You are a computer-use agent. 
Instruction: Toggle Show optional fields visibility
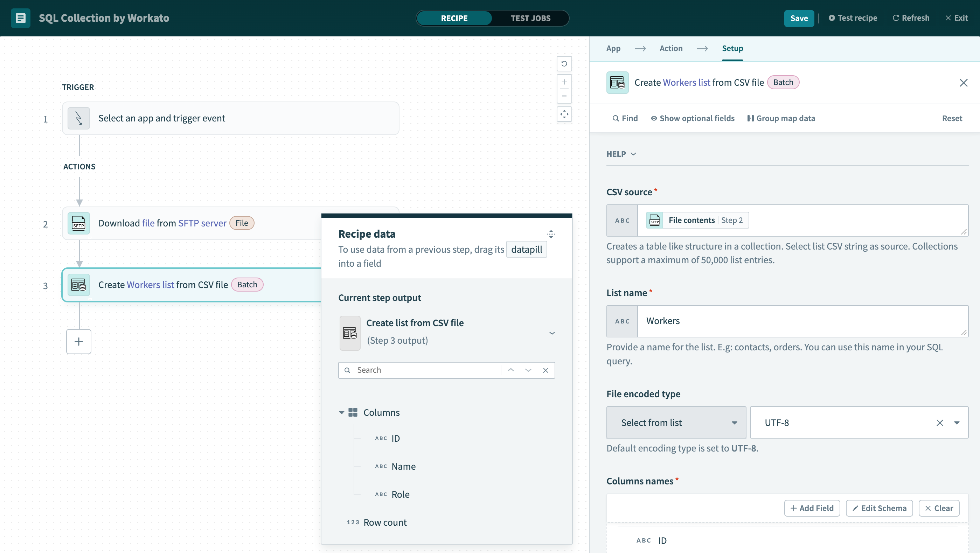click(x=693, y=118)
